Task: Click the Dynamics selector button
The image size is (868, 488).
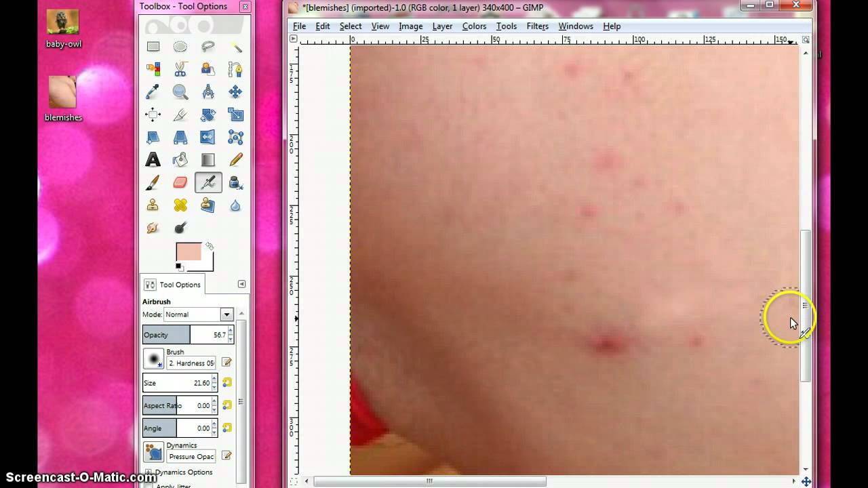Action: click(154, 452)
